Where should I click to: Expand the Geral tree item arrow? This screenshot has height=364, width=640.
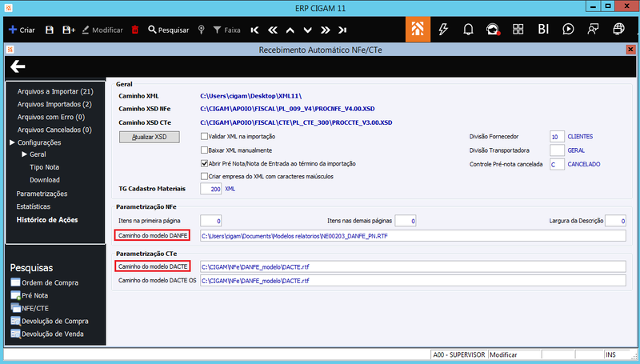click(x=24, y=154)
